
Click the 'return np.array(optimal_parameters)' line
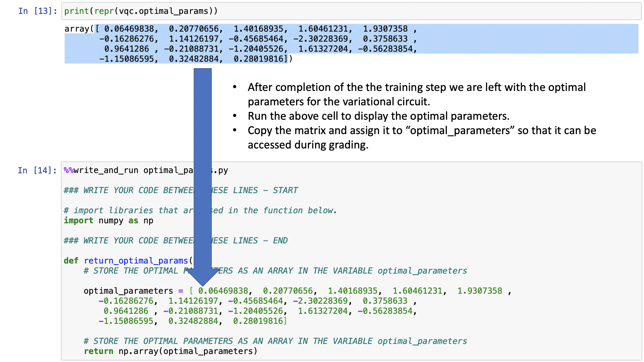170,351
